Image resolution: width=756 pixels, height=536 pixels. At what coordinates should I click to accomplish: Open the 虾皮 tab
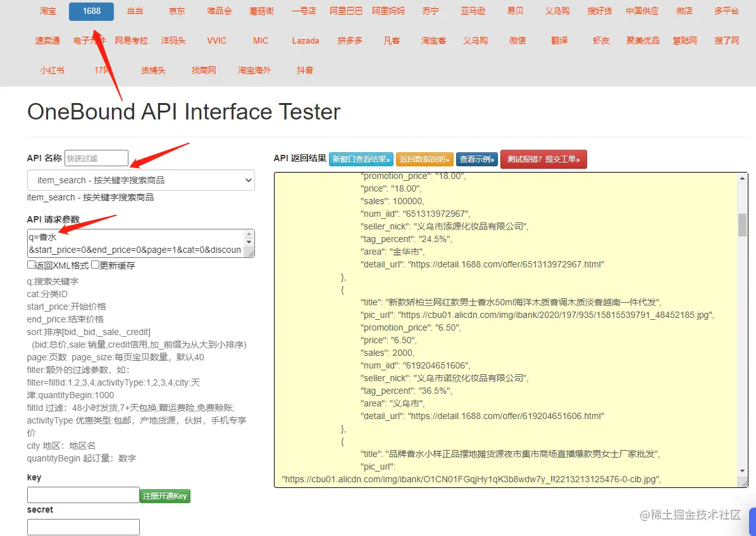[601, 41]
